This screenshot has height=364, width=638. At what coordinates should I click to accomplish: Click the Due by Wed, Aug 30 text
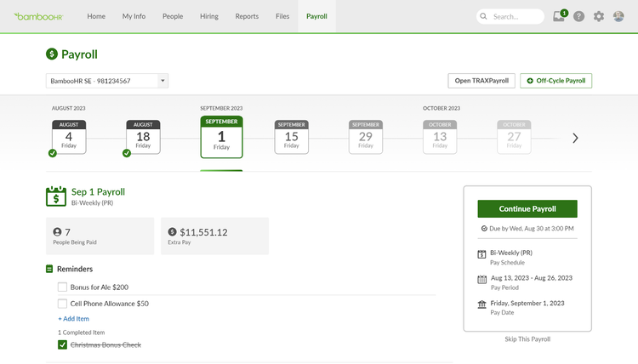point(532,229)
